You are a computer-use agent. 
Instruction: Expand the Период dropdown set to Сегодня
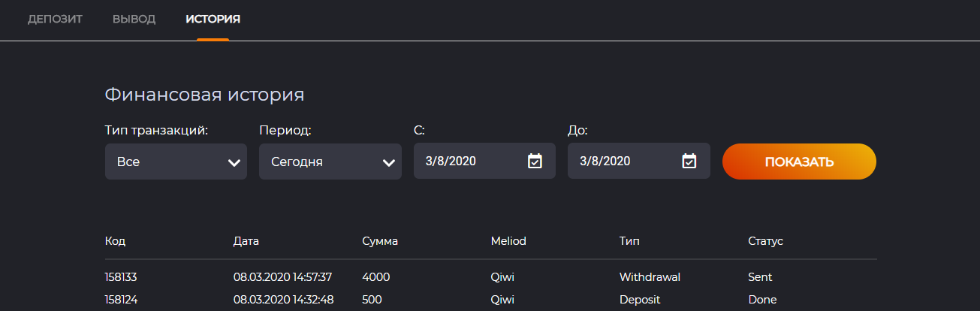[330, 162]
